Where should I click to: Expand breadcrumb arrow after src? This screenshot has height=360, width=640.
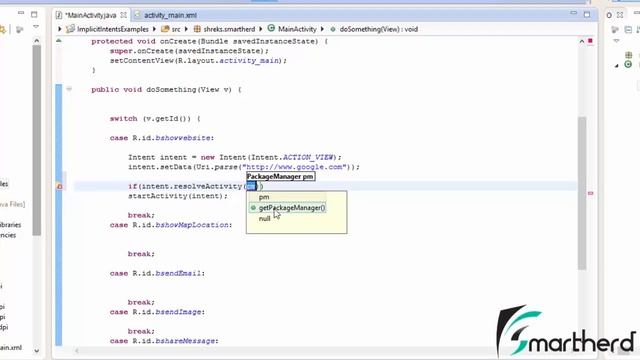click(x=186, y=29)
